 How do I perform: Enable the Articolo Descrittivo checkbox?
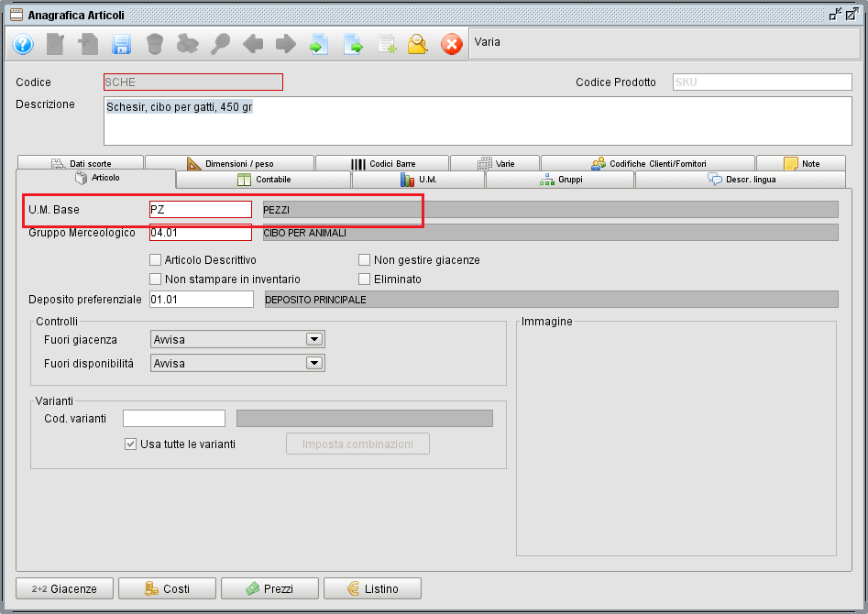[x=155, y=260]
